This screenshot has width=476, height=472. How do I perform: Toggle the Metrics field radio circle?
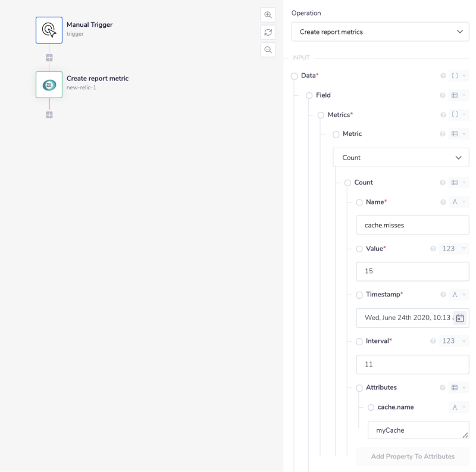(x=321, y=115)
